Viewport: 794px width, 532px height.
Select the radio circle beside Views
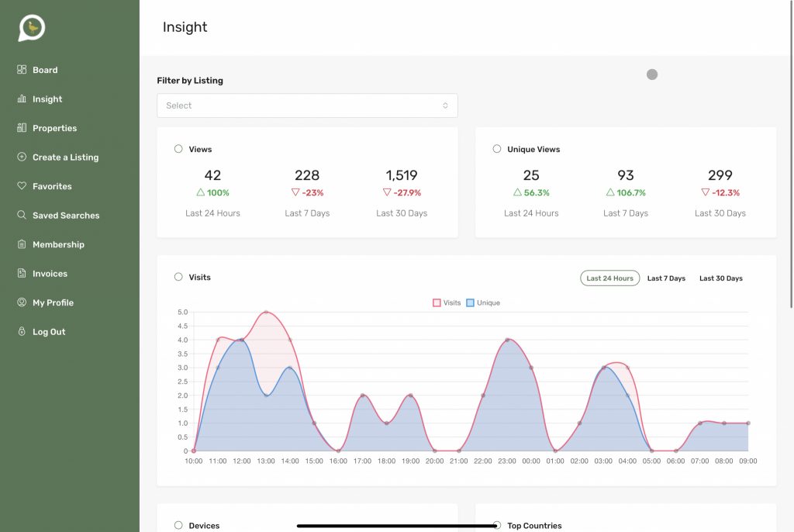tap(178, 149)
